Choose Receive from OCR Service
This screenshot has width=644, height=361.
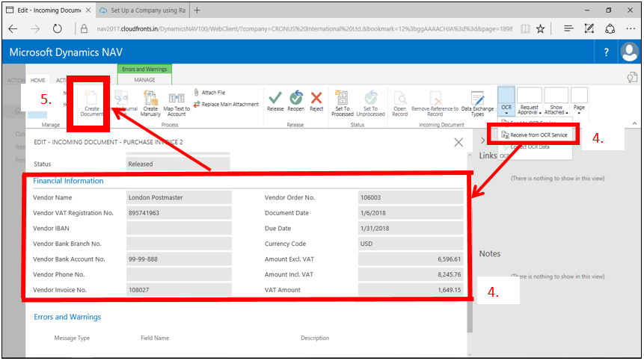pyautogui.click(x=534, y=135)
